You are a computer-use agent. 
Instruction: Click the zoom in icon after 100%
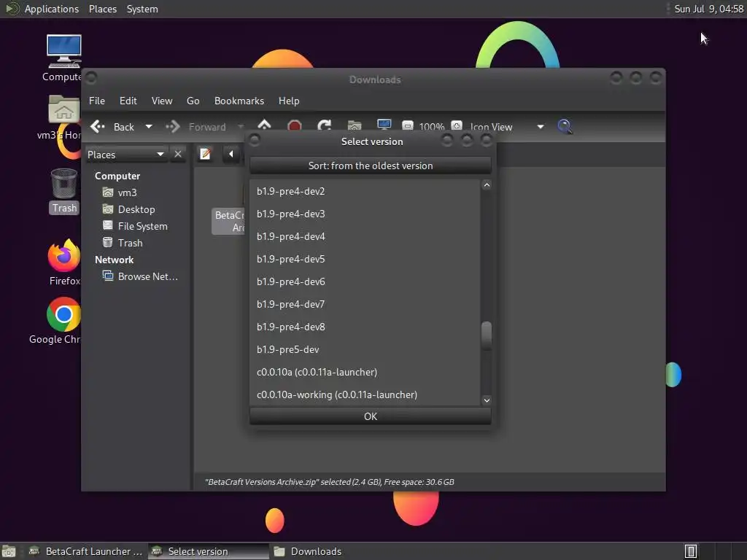pos(457,126)
